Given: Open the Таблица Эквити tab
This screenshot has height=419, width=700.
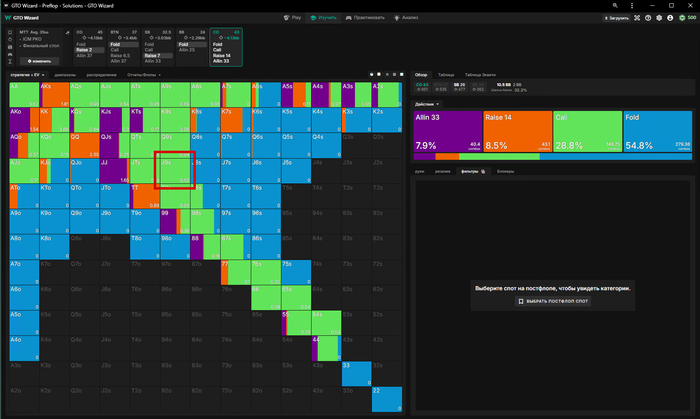Looking at the screenshot, I should click(x=480, y=75).
